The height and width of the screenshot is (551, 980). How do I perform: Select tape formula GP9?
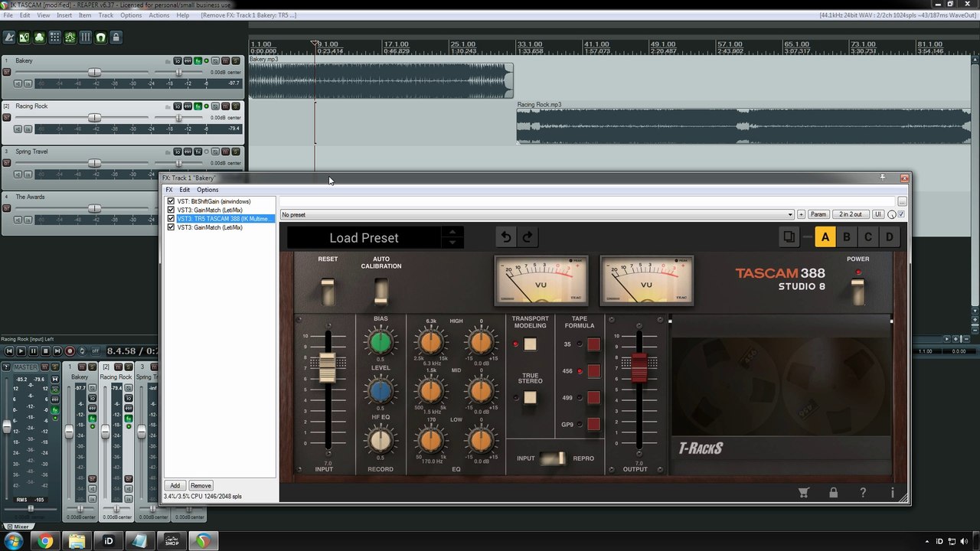click(x=593, y=424)
